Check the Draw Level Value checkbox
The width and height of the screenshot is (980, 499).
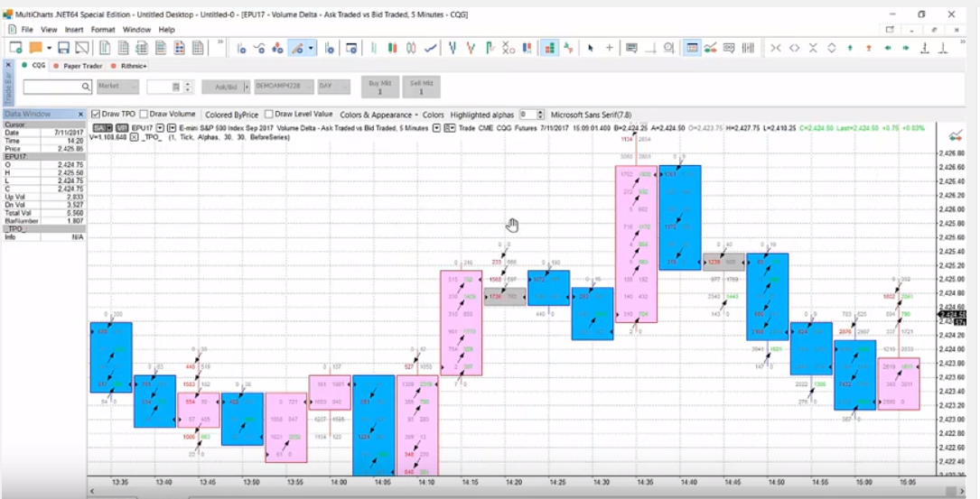(x=269, y=115)
